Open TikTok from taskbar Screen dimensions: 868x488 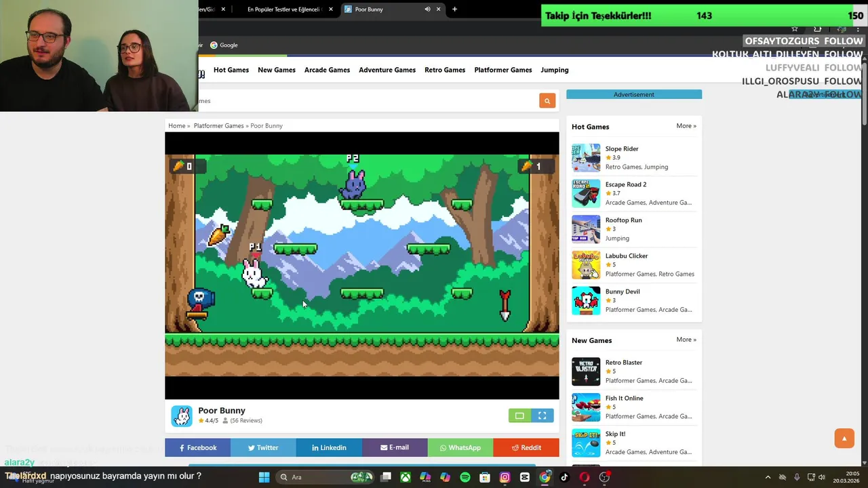tap(564, 477)
